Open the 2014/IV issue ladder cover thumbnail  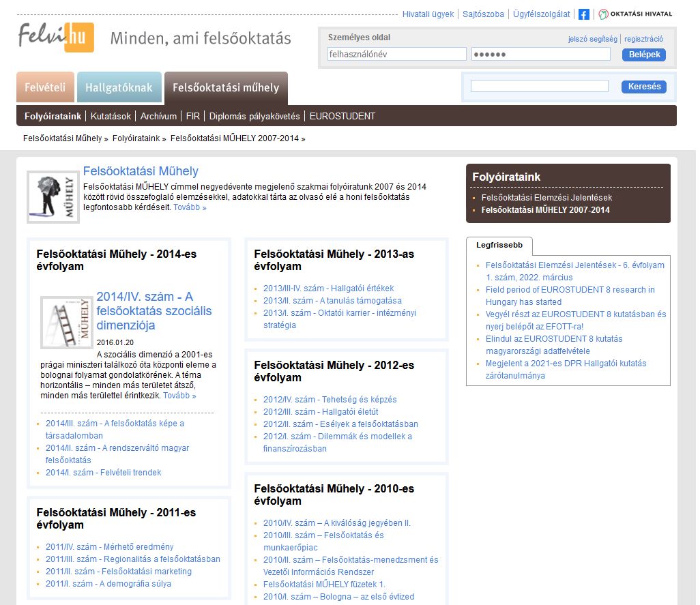pyautogui.click(x=66, y=322)
